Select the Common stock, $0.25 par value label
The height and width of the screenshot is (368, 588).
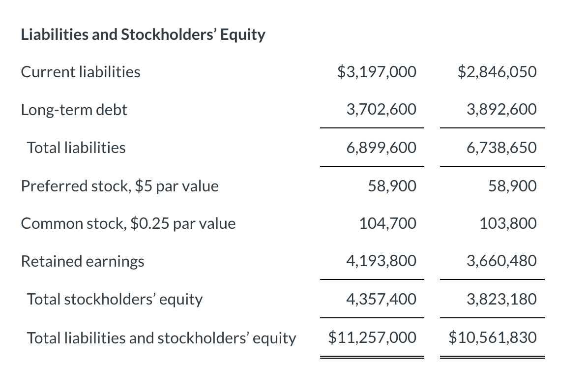click(128, 224)
